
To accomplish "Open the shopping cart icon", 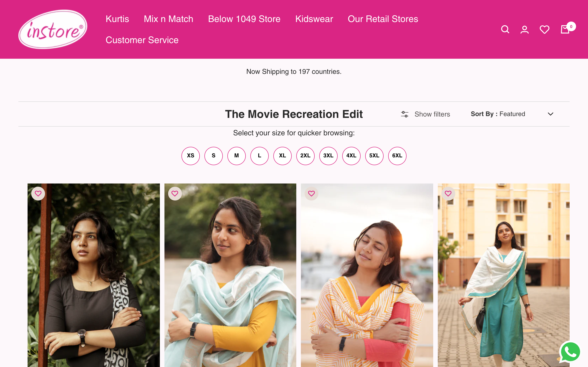I will pos(565,30).
